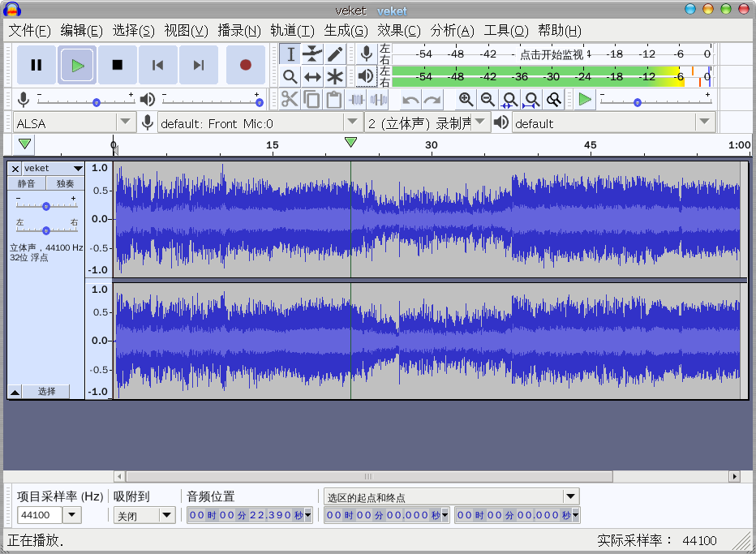The height and width of the screenshot is (554, 756).
Task: Click the recording volume slider
Action: point(85,101)
